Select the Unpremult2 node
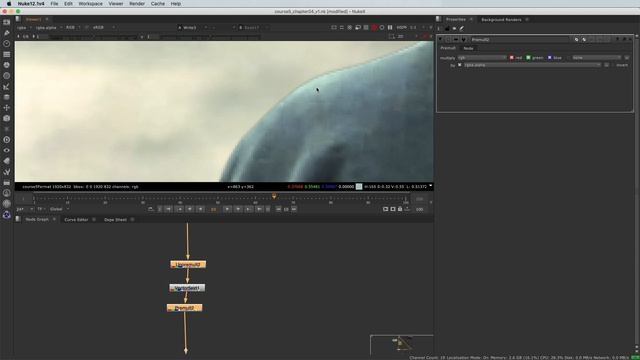 click(188, 264)
